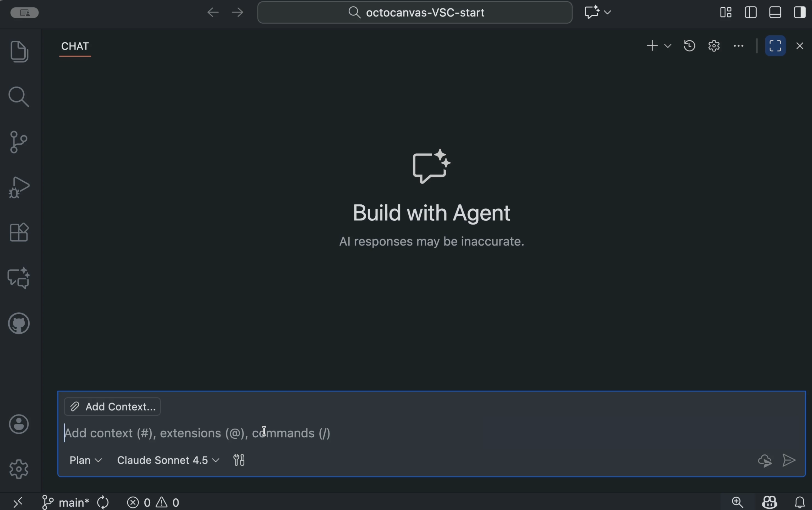Open the GitHub icon in activity bar
The width and height of the screenshot is (812, 510).
click(x=19, y=323)
